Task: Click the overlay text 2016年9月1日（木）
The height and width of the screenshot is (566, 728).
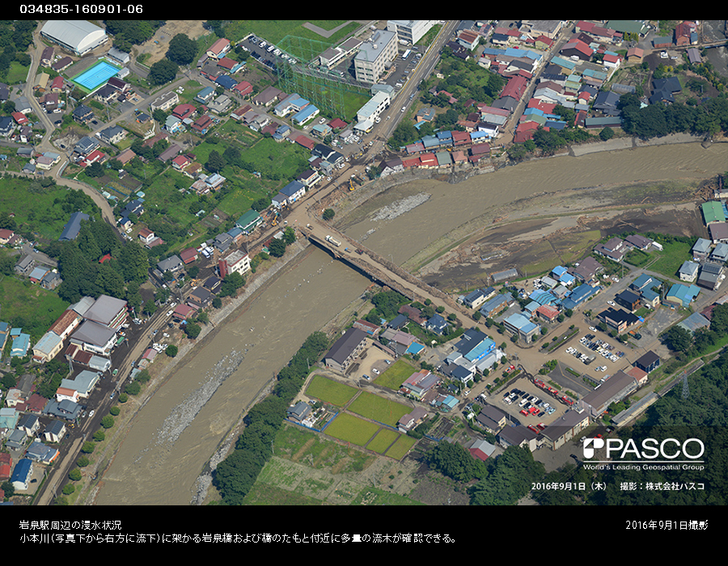Action: tap(569, 486)
